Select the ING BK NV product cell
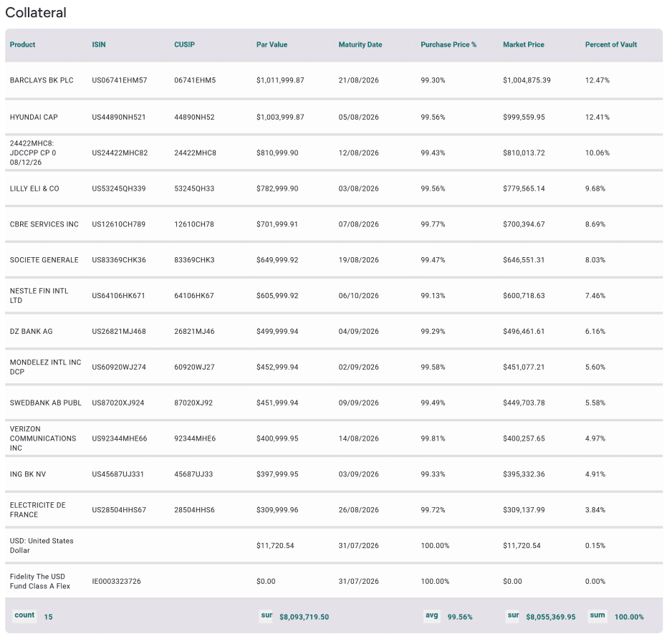 coord(27,474)
